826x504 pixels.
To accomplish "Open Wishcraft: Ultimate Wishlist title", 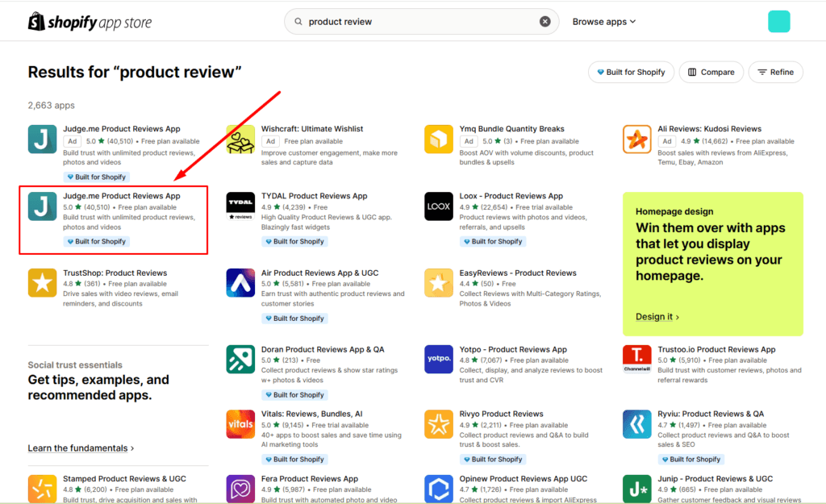I will (x=312, y=129).
